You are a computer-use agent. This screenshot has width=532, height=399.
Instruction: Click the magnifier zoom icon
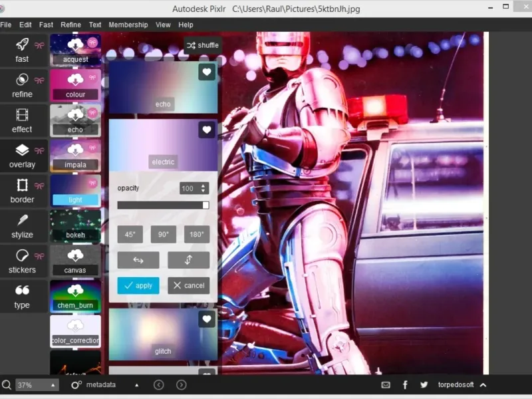coord(7,385)
